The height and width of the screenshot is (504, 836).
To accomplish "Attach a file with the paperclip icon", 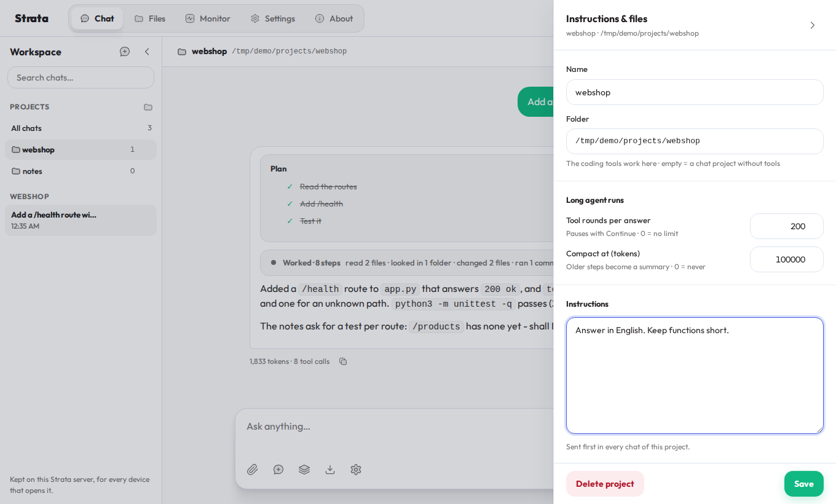I will (253, 470).
